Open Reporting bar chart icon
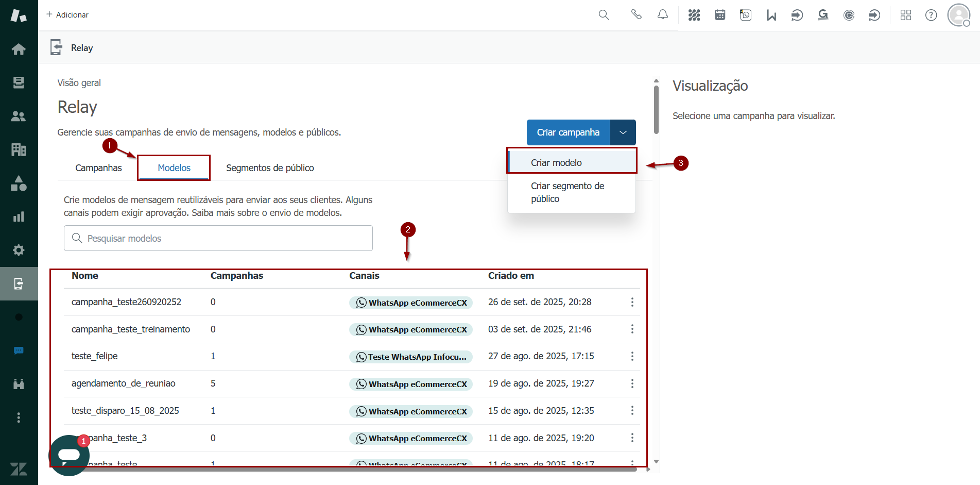Viewport: 980px width, 485px height. (x=19, y=216)
